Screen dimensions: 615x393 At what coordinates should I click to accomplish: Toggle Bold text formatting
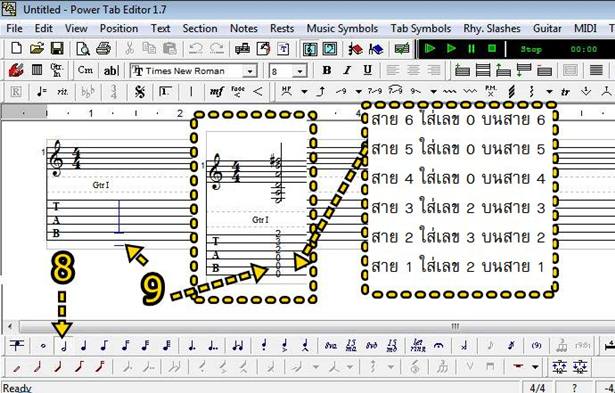(326, 70)
